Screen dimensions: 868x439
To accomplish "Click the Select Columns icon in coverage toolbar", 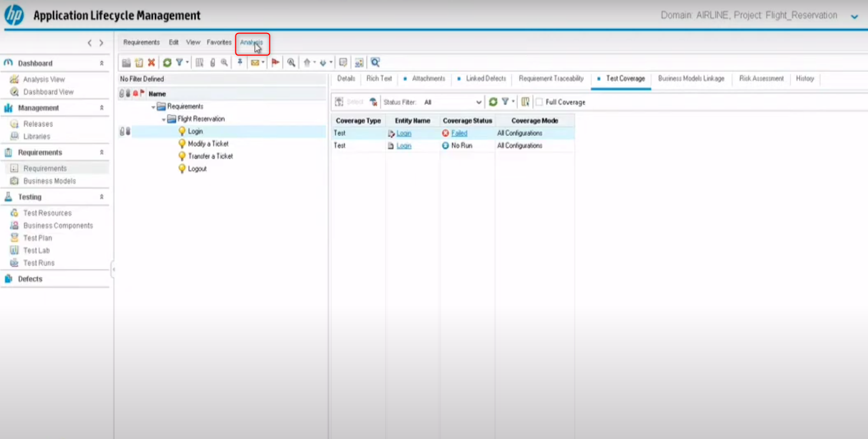I will tap(525, 102).
